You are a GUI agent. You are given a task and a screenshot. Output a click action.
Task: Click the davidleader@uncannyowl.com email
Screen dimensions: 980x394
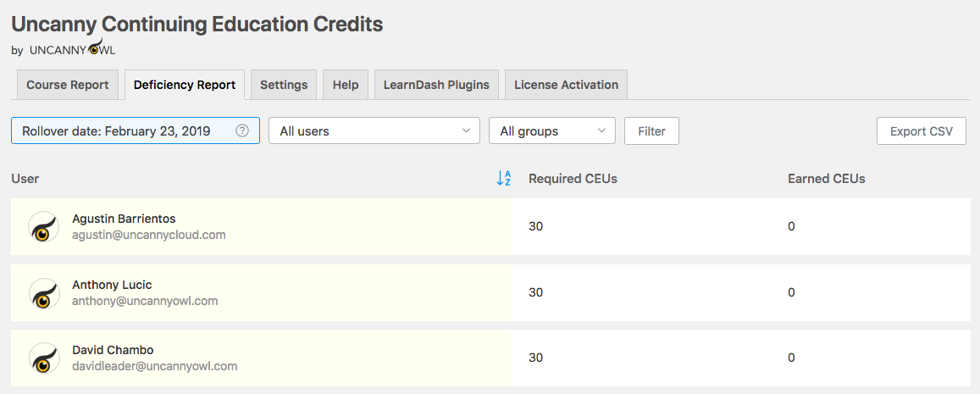154,366
